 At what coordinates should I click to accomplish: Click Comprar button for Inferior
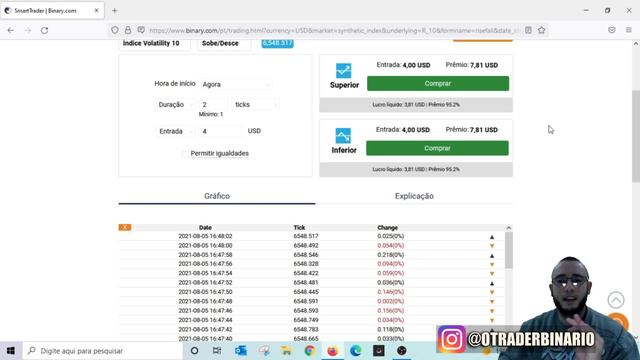coord(437,148)
